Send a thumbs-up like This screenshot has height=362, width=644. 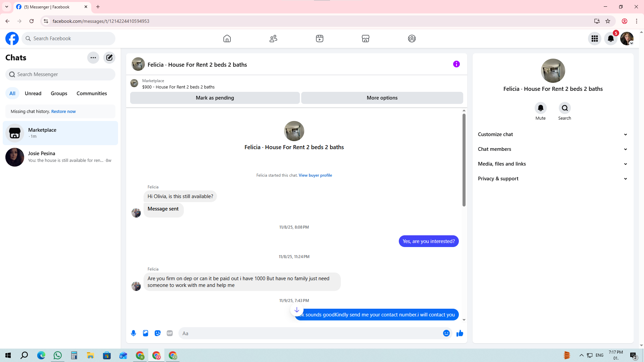click(x=460, y=333)
